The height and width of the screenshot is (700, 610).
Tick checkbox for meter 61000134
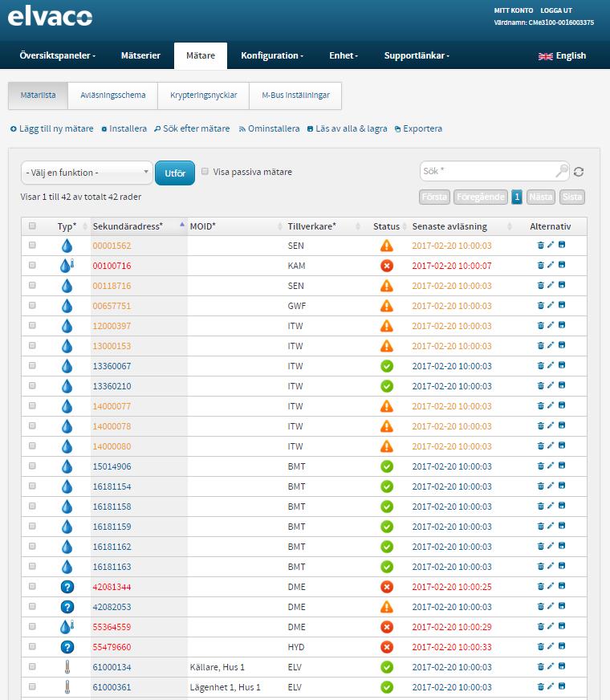32,666
